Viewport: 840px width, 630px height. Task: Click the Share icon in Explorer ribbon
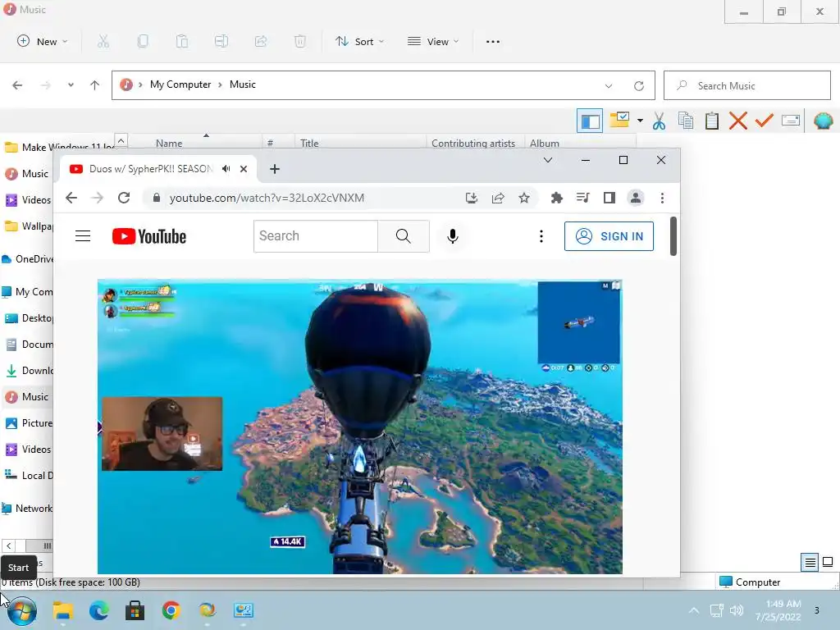(x=261, y=41)
